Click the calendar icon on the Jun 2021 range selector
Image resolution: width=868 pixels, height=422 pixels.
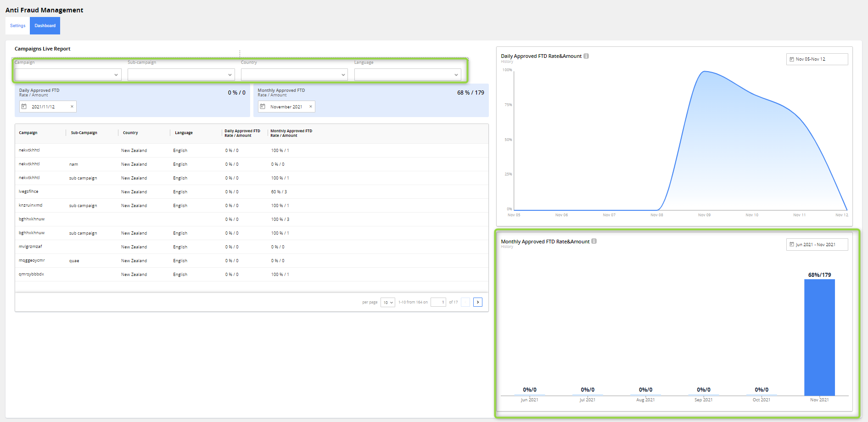point(792,244)
